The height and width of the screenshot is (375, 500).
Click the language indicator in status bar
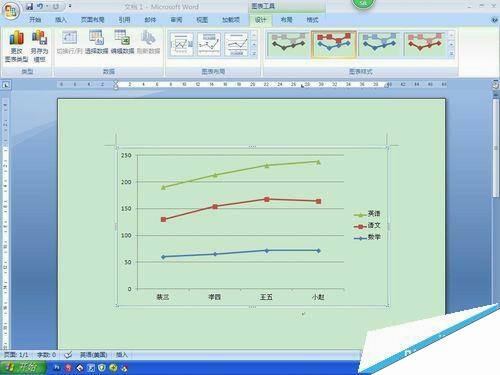(x=93, y=355)
